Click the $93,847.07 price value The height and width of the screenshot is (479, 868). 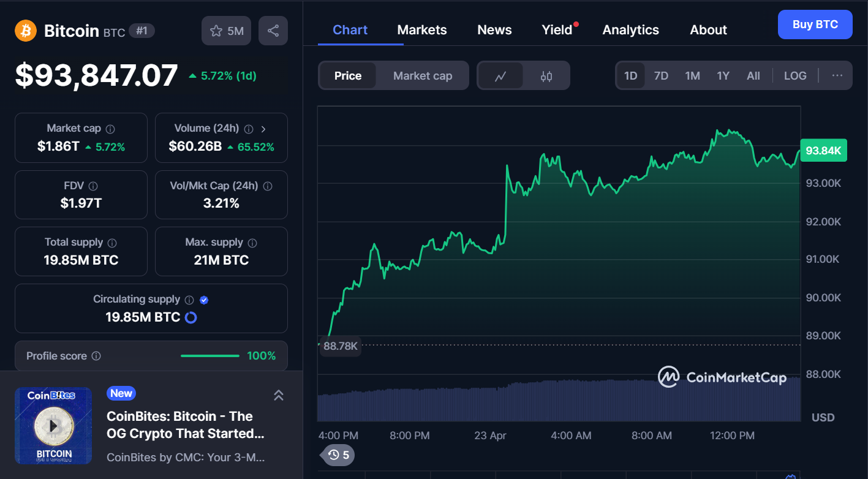(96, 75)
